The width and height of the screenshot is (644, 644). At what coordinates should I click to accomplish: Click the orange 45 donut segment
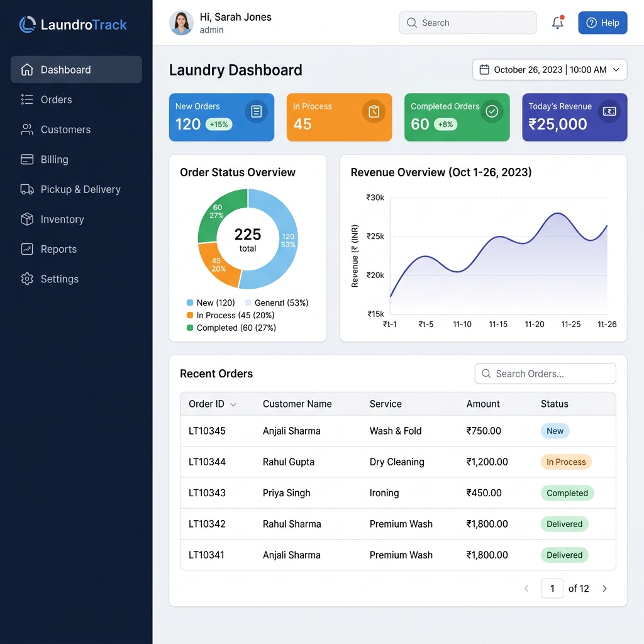(217, 265)
